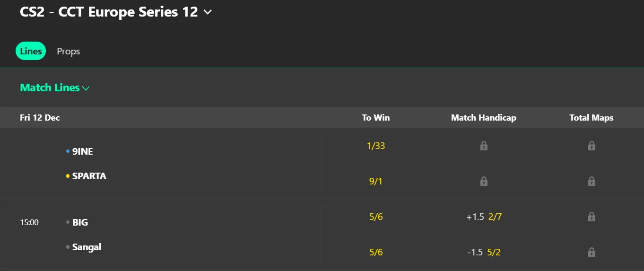Click lock icon for Sangal Total Maps
644x271 pixels.
tap(592, 252)
